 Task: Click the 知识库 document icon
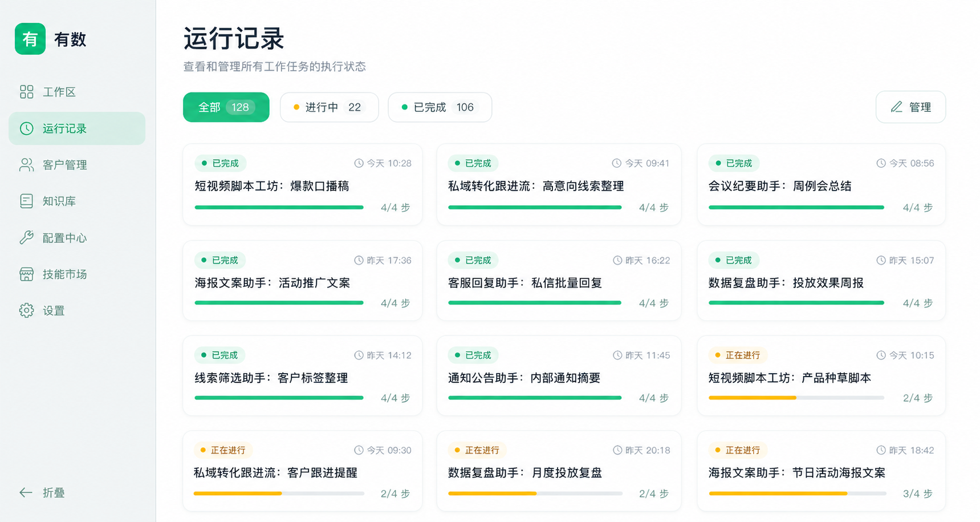click(26, 201)
